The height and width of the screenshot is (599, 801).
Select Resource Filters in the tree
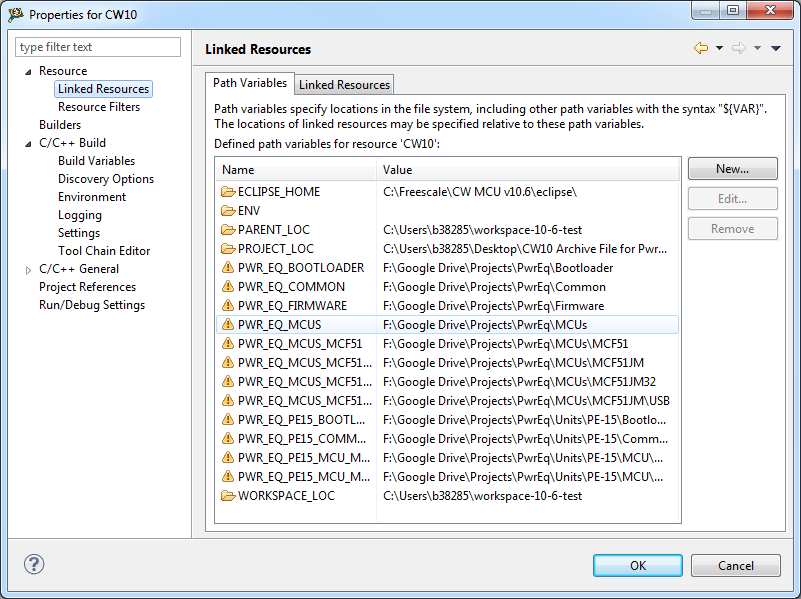pyautogui.click(x=99, y=107)
